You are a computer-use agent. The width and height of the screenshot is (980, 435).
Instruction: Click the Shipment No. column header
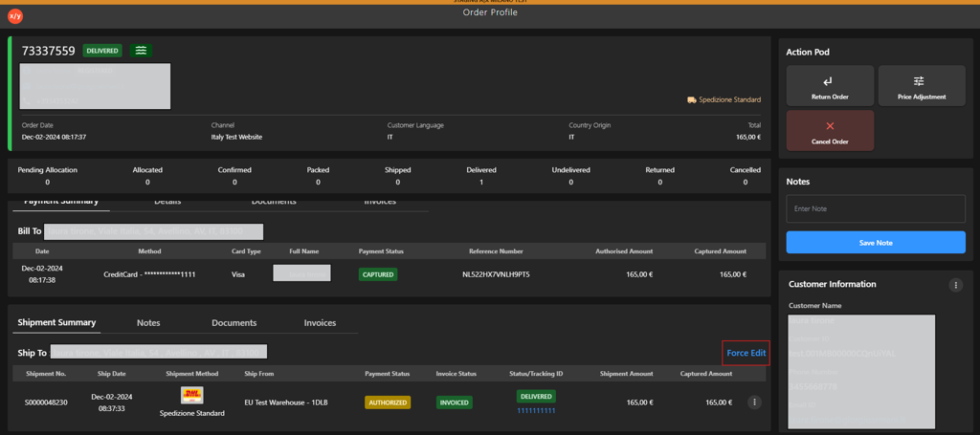46,374
